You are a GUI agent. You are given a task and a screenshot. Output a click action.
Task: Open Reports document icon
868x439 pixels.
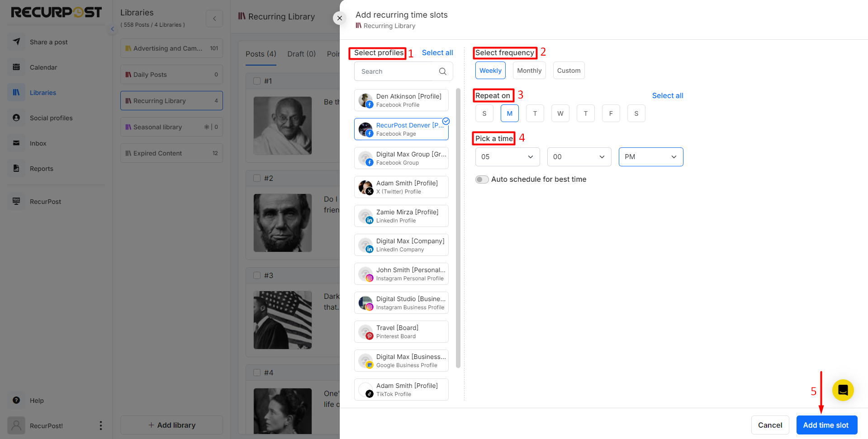tap(16, 168)
